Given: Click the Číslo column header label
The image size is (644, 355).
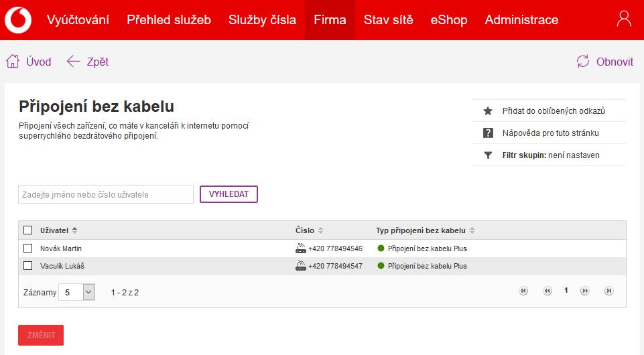Looking at the screenshot, I should pos(305,230).
